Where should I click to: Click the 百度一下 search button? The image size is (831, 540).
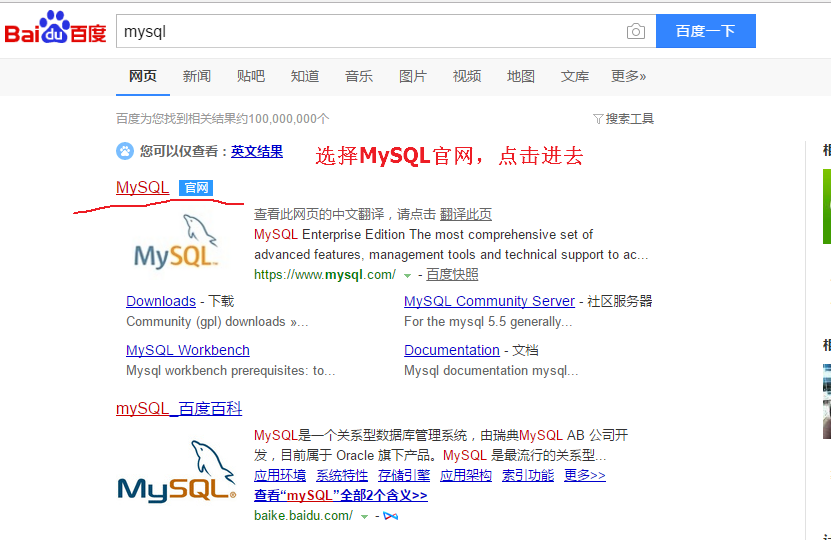coord(705,31)
